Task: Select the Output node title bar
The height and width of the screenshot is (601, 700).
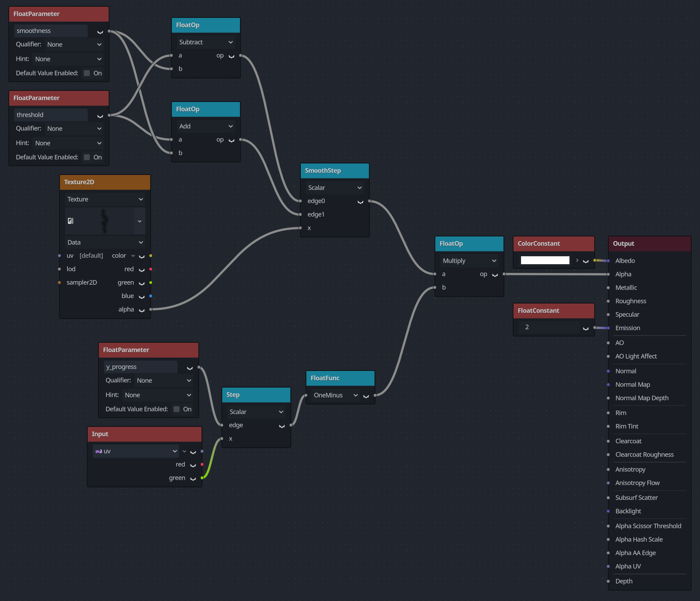Action: pyautogui.click(x=650, y=244)
